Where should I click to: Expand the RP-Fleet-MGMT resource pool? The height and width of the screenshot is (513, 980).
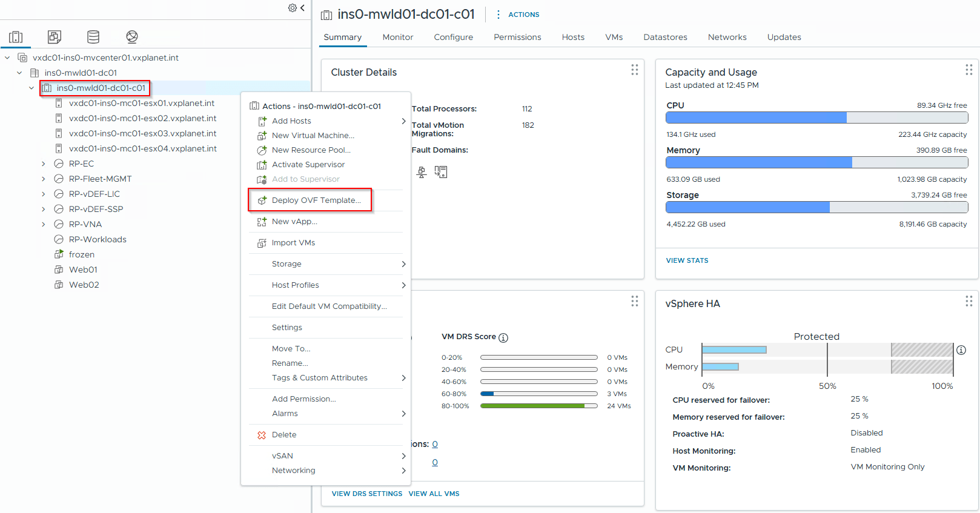pyautogui.click(x=44, y=179)
